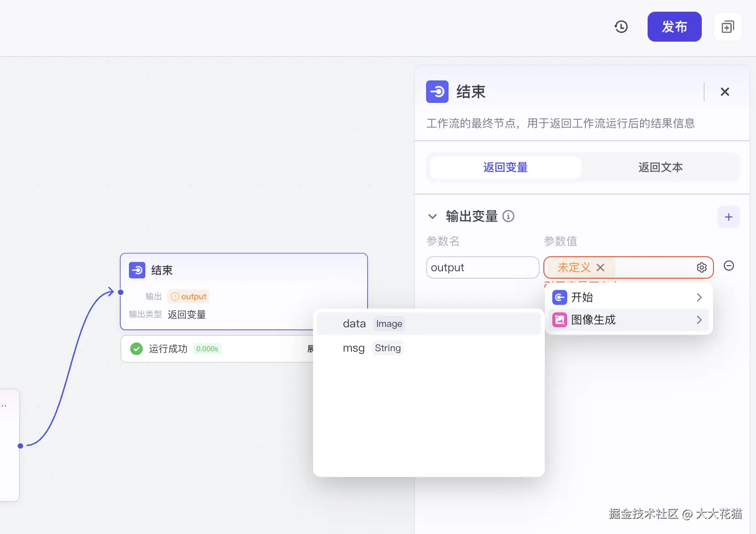The width and height of the screenshot is (756, 534).
Task: Add a new output variable with plus
Action: (728, 217)
